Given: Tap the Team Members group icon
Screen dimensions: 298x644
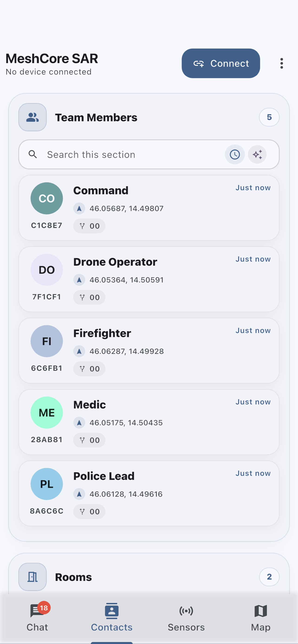Looking at the screenshot, I should point(32,117).
